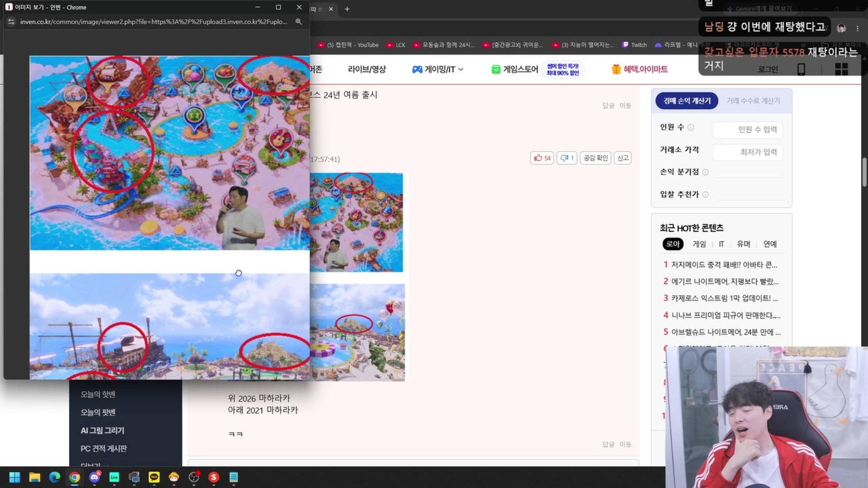
Task: Open site info icon in image viewer address bar
Action: [11, 22]
